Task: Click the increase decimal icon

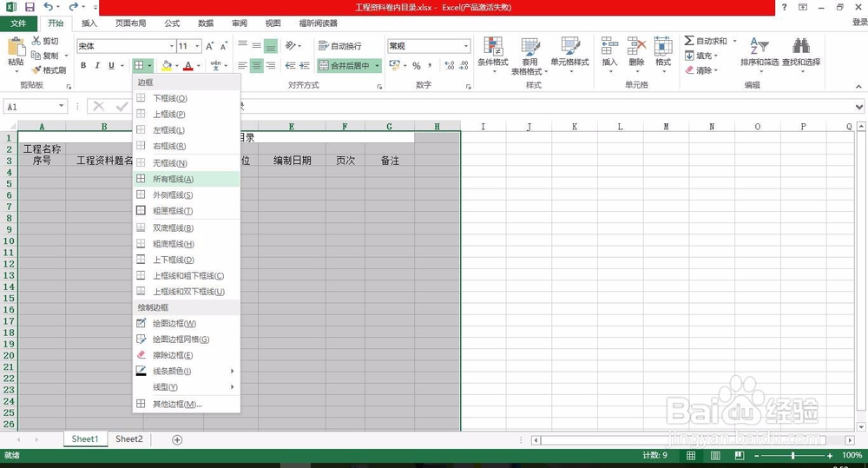Action: (x=450, y=65)
